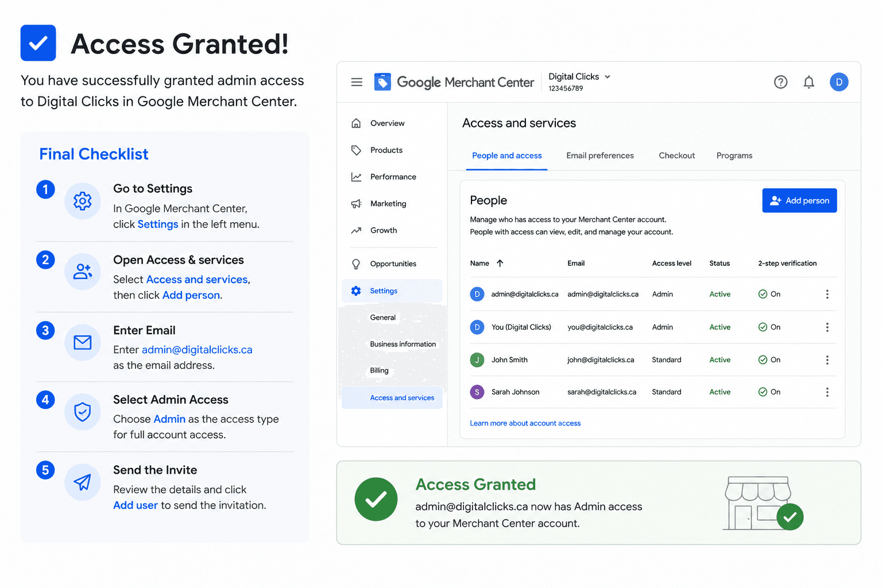882x588 pixels.
Task: Click admin@digitalclicks.ca link in checklist step 3
Action: coord(197,350)
